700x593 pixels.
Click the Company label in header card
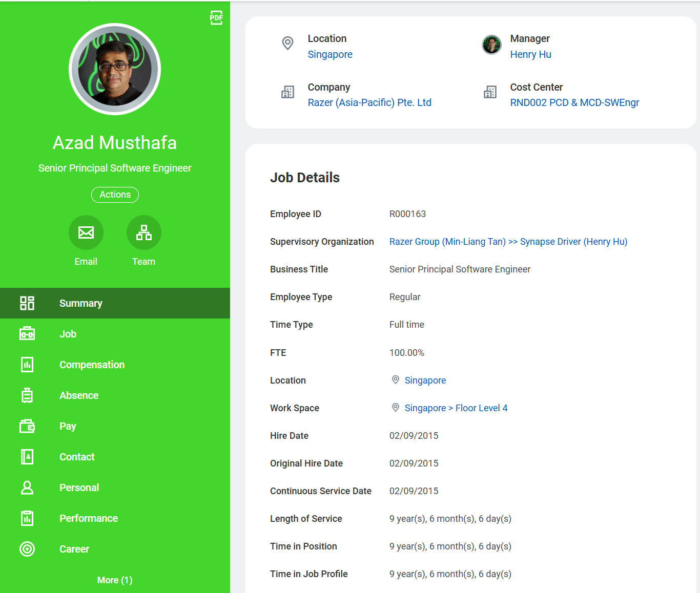coord(329,87)
